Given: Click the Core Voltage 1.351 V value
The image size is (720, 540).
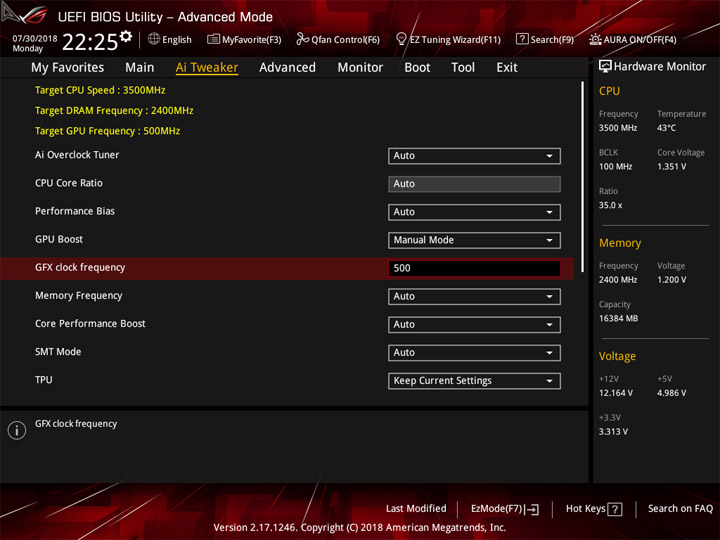Looking at the screenshot, I should coord(671,167).
